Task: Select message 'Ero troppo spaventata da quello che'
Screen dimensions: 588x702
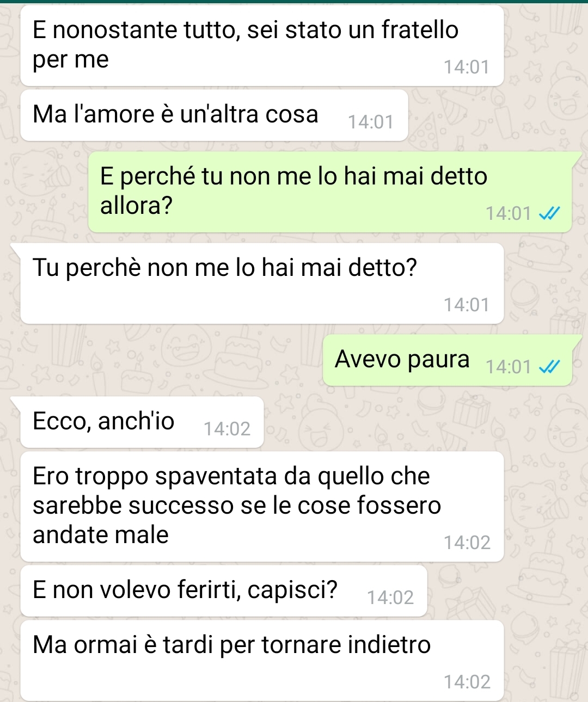Action: [x=262, y=507]
